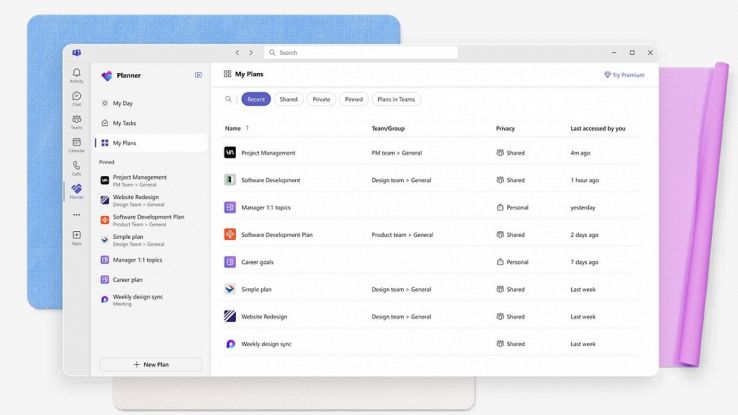
Task: Click the Privacy column header
Action: click(505, 128)
